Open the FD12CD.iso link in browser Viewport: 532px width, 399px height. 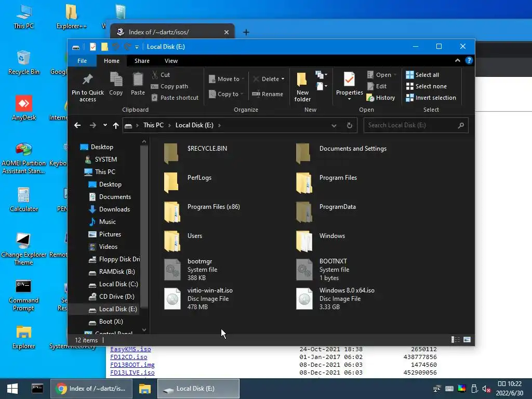129,357
